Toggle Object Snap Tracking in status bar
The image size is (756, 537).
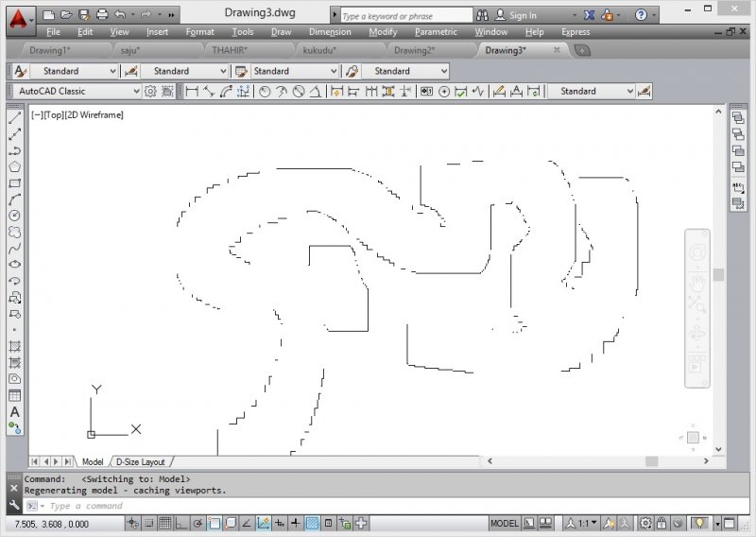[247, 523]
